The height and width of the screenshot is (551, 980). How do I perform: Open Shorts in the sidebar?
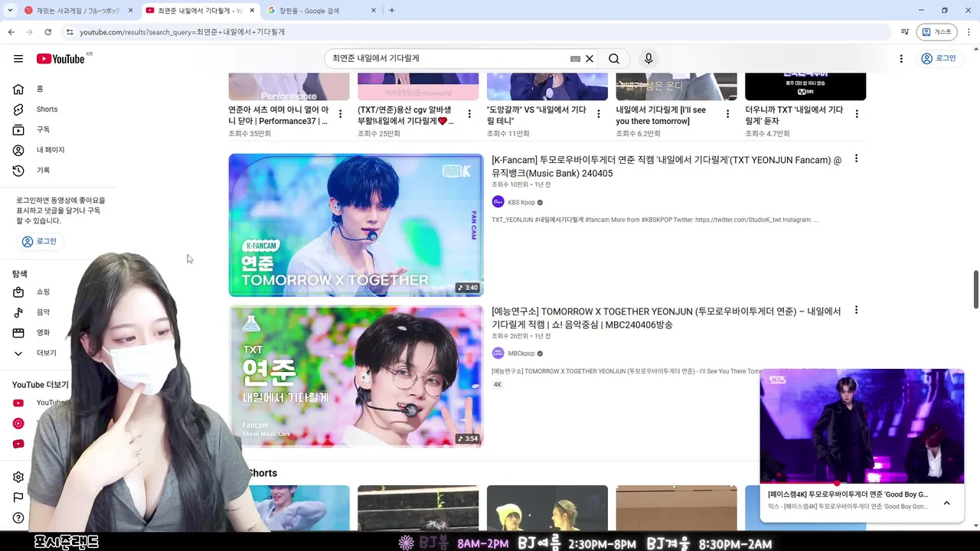46,109
